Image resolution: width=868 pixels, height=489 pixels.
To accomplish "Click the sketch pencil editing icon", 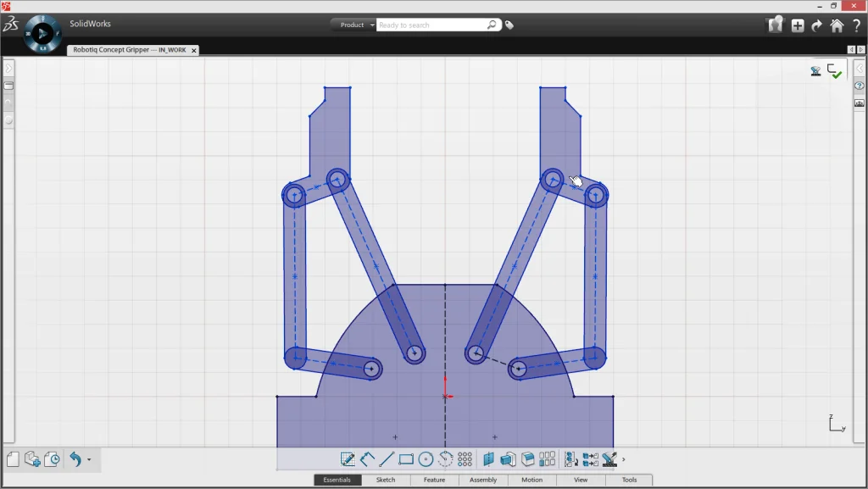I will coord(348,458).
